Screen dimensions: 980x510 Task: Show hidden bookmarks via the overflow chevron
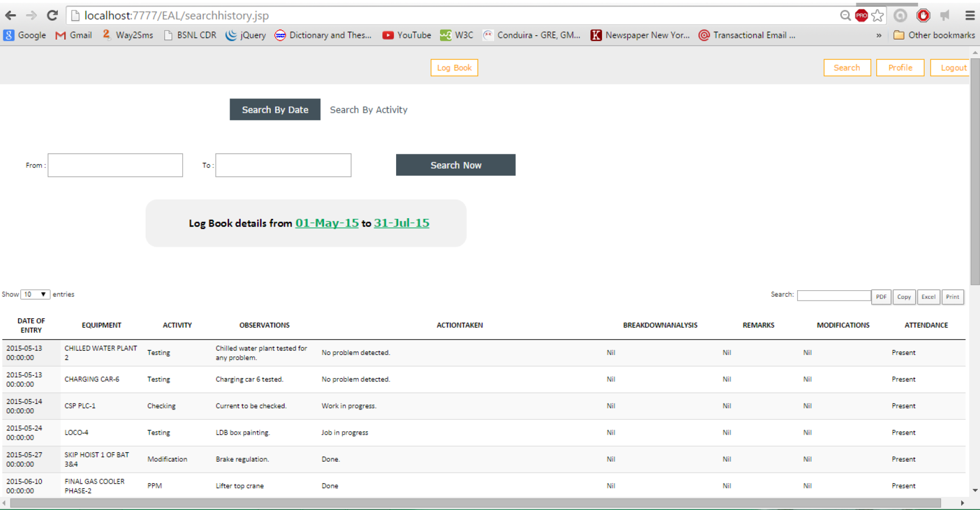point(878,35)
